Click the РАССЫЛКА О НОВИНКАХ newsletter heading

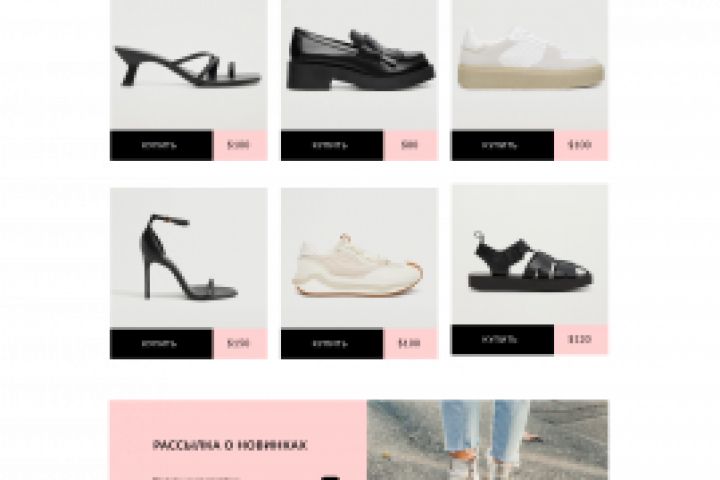tap(230, 445)
